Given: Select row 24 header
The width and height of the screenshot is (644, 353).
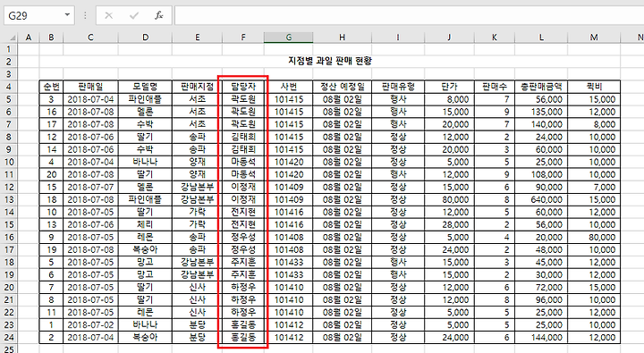Looking at the screenshot, I should coord(9,338).
